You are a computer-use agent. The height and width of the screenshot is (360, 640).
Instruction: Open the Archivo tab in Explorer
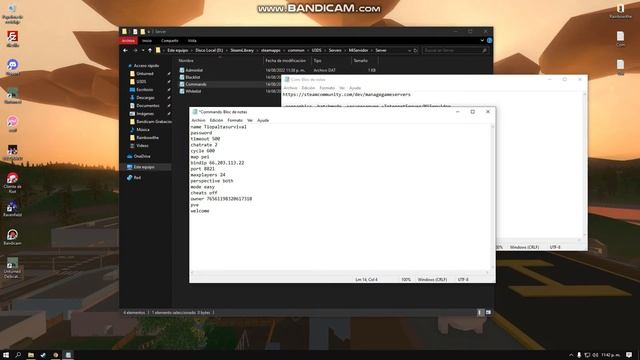(x=128, y=40)
